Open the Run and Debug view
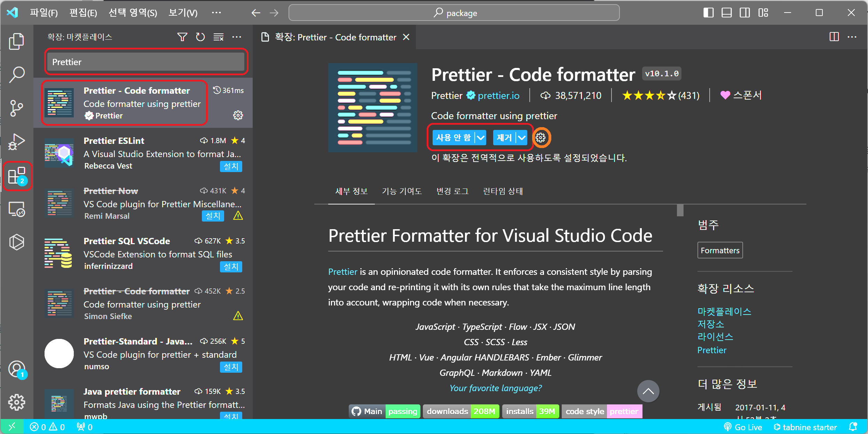Viewport: 868px width, 434px height. 16,142
